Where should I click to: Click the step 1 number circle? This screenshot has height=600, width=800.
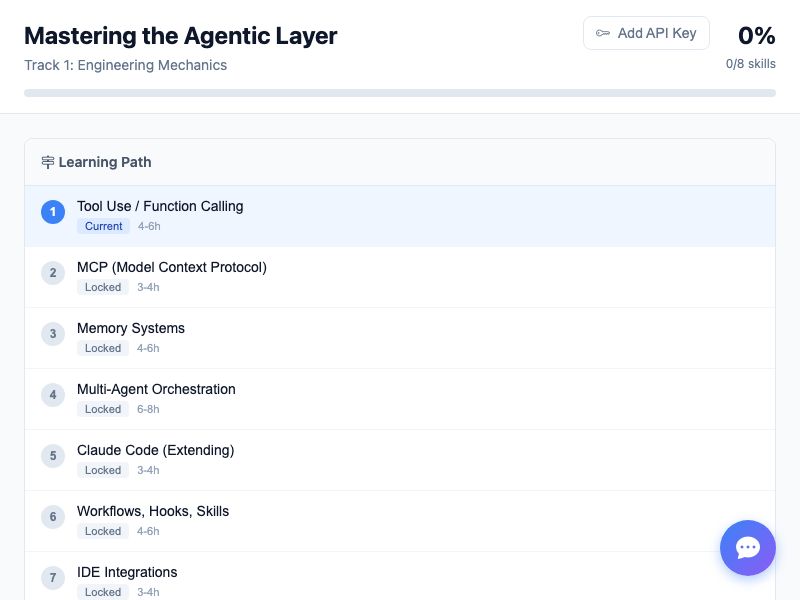tap(53, 212)
